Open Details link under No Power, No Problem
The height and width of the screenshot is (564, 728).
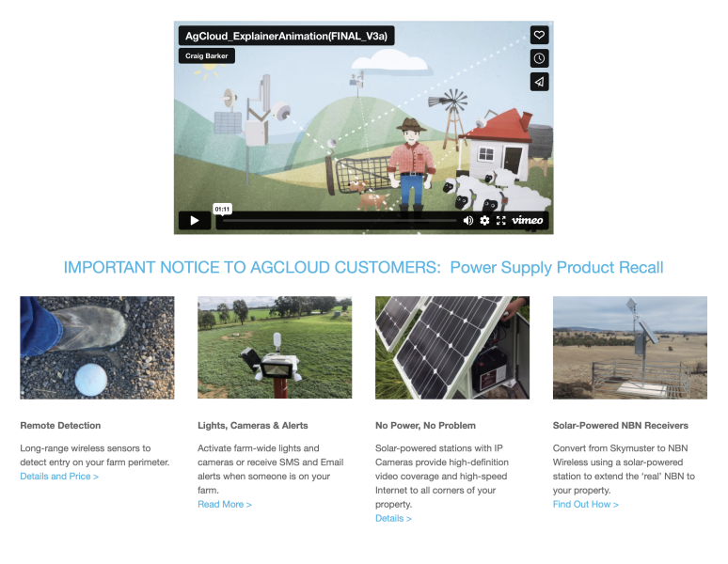pyautogui.click(x=393, y=518)
